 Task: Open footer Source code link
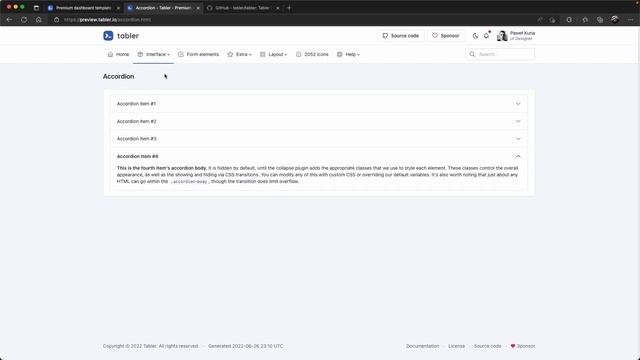pos(487,346)
